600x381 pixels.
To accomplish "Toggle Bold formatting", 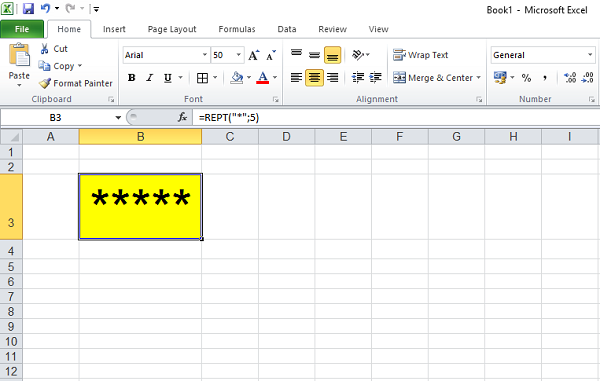I will point(132,78).
